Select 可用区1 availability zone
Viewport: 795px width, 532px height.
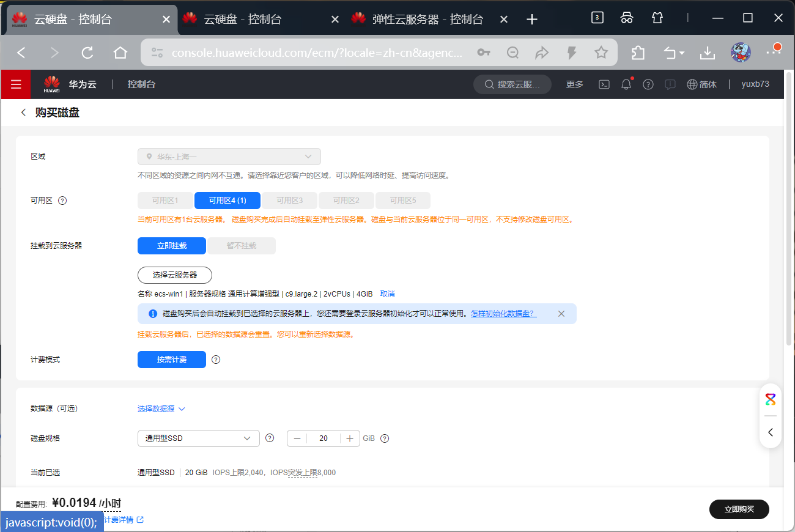[x=165, y=201]
